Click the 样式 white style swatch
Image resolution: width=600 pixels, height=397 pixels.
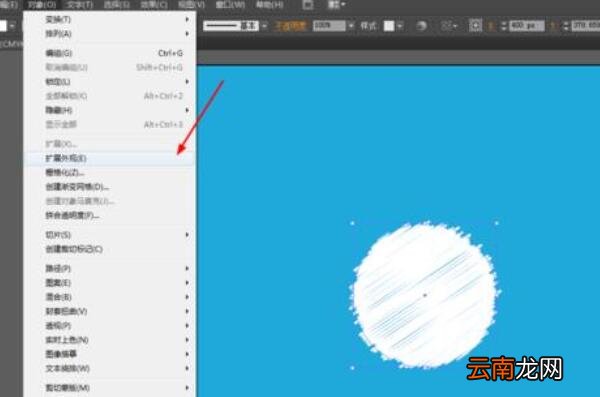tap(389, 26)
